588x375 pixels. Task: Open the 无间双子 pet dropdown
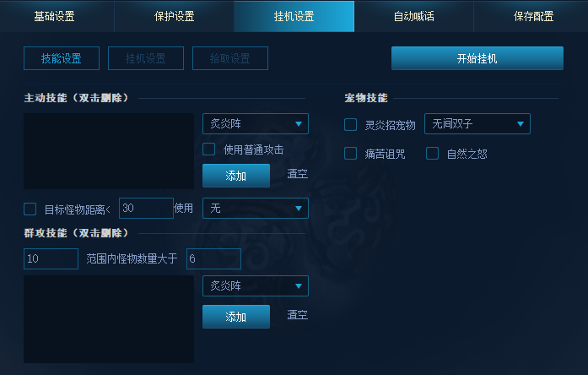477,123
